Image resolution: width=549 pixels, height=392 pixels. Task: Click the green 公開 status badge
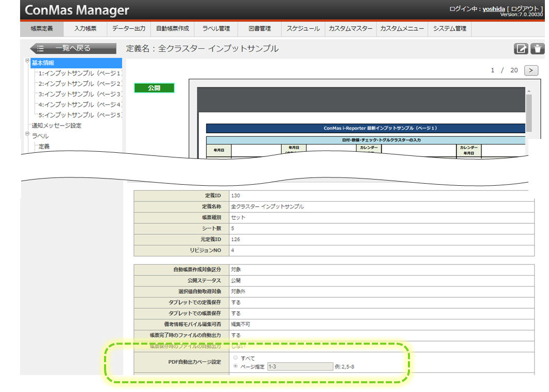[154, 88]
